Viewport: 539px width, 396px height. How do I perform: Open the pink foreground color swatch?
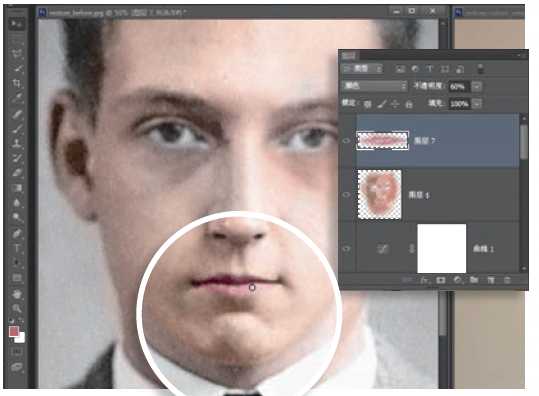[x=13, y=331]
